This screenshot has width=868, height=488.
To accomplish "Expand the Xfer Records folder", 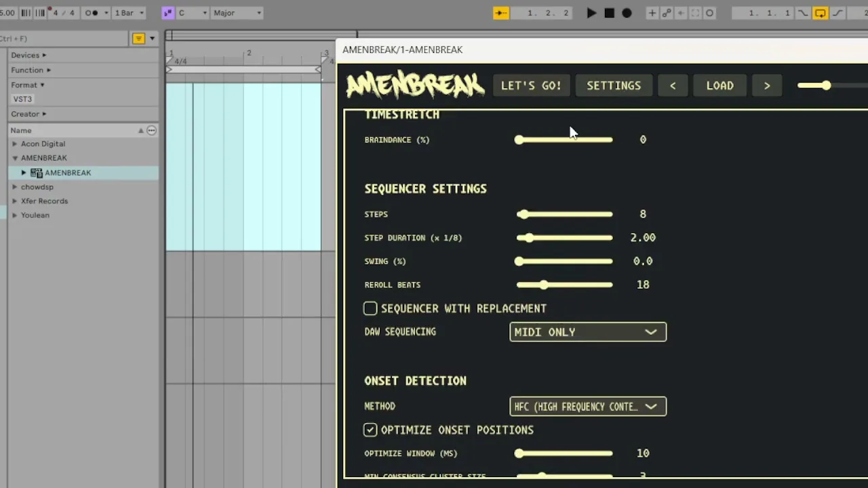I will [14, 201].
